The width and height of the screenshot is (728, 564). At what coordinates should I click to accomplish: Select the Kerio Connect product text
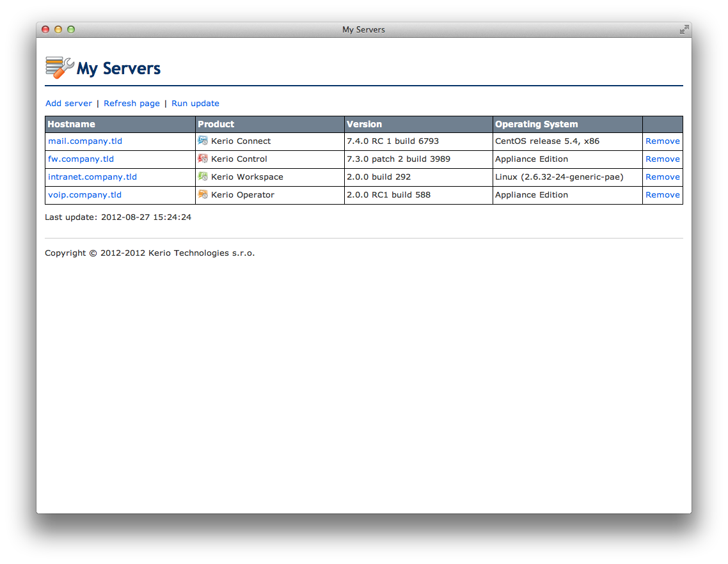[x=241, y=141]
